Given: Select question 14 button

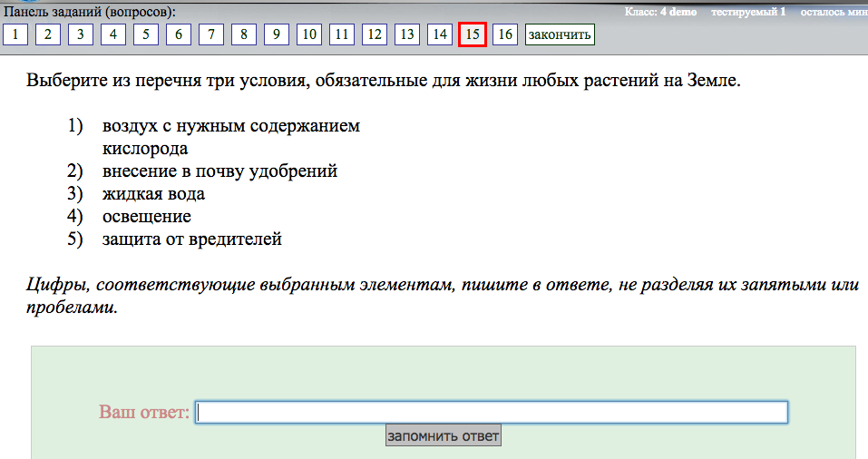Looking at the screenshot, I should tap(440, 34).
